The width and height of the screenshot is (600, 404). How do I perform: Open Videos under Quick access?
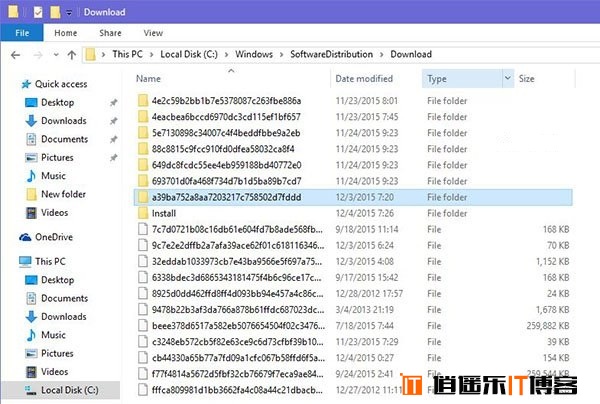(x=47, y=213)
